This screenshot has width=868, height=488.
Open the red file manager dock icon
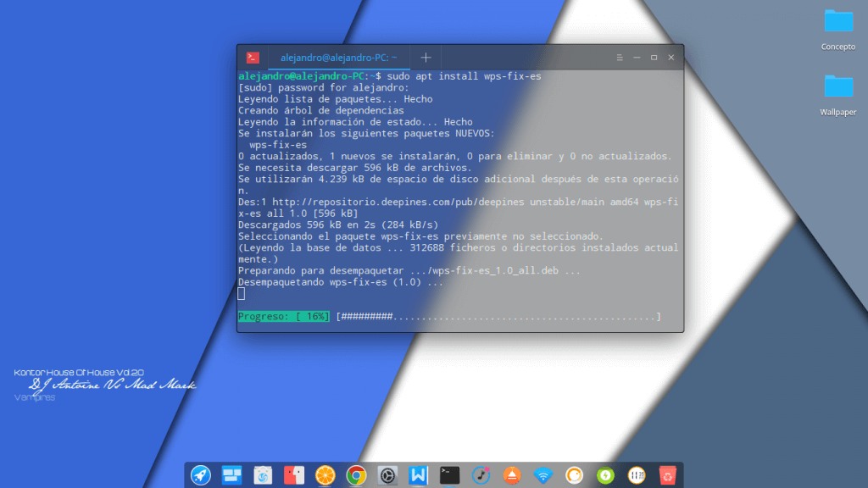(x=294, y=475)
